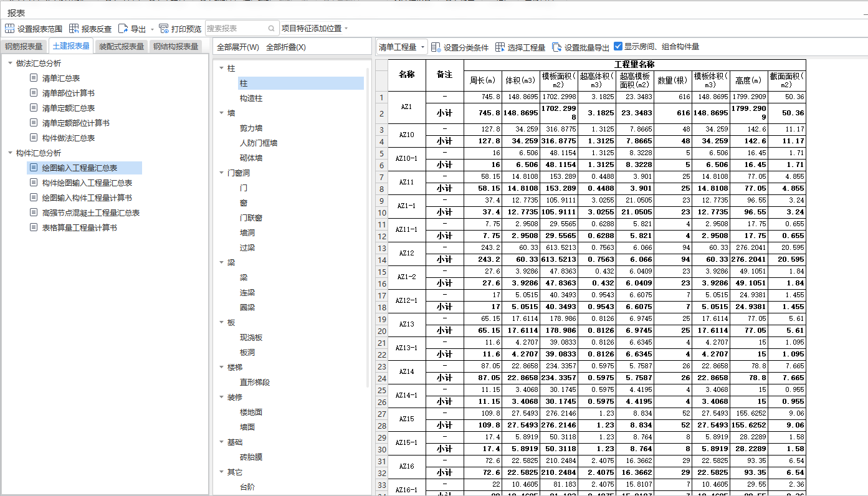868x496 pixels.
Task: Select 直形梯段 in component list
Action: pos(255,382)
